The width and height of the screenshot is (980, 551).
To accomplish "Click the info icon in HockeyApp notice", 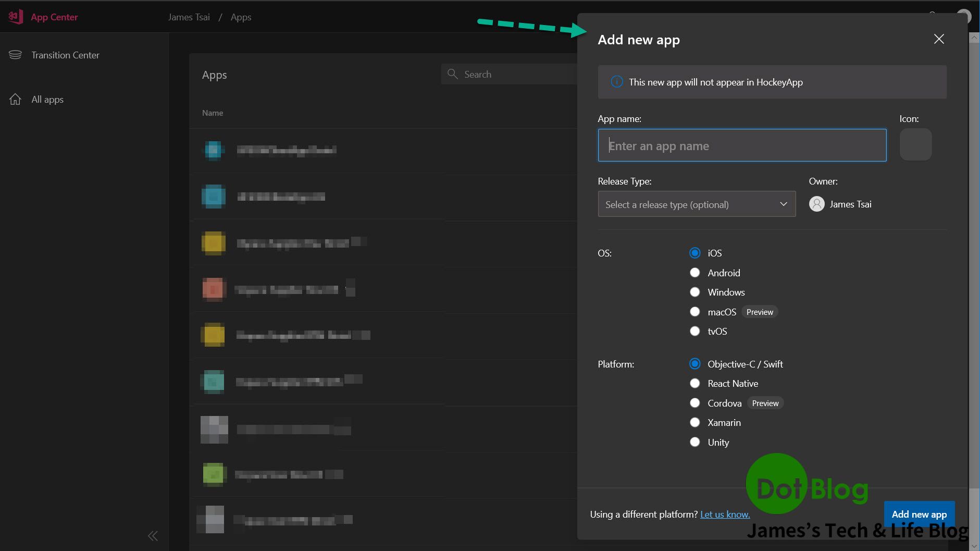I will point(616,82).
